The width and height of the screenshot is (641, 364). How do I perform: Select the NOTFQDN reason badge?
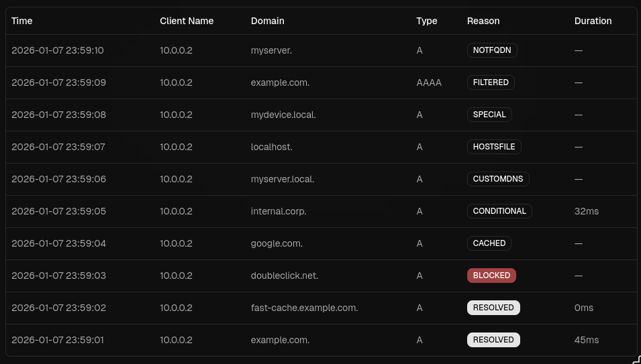[x=492, y=50]
